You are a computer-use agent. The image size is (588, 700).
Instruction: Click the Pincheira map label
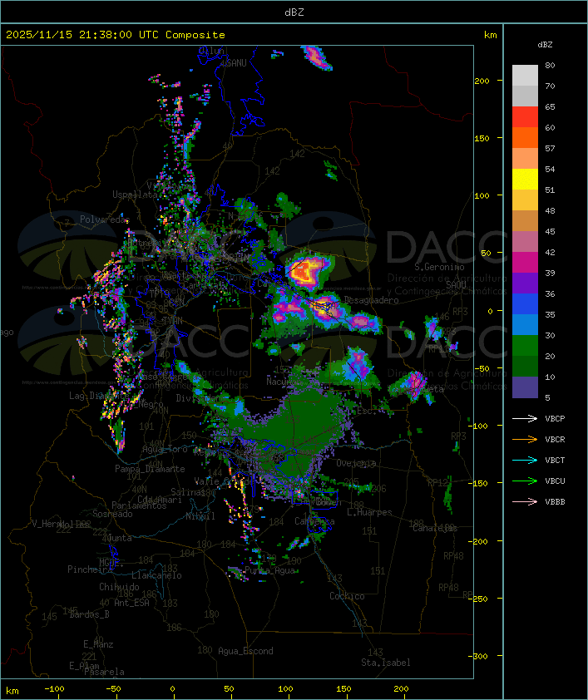(90, 569)
